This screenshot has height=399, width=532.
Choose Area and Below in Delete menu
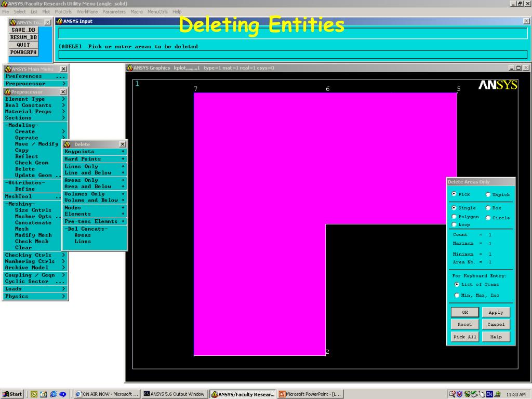[x=95, y=187]
